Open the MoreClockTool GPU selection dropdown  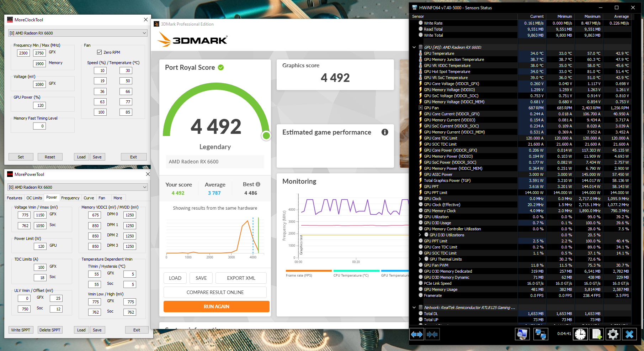pyautogui.click(x=78, y=33)
